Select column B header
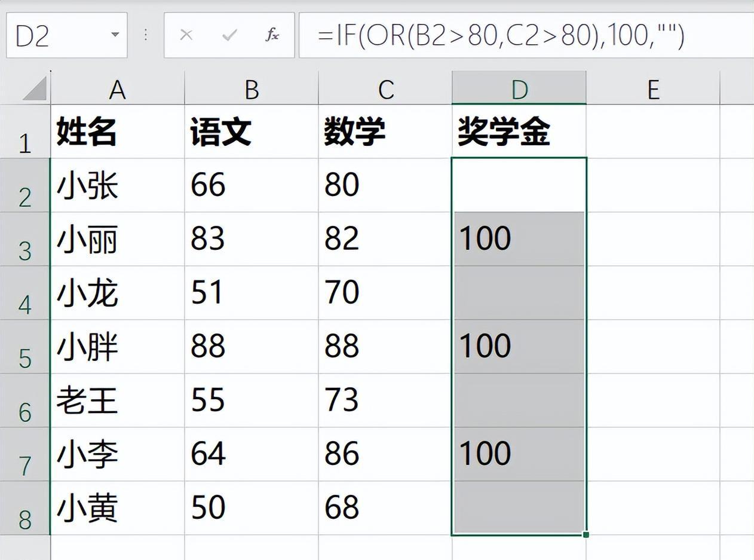 (252, 88)
